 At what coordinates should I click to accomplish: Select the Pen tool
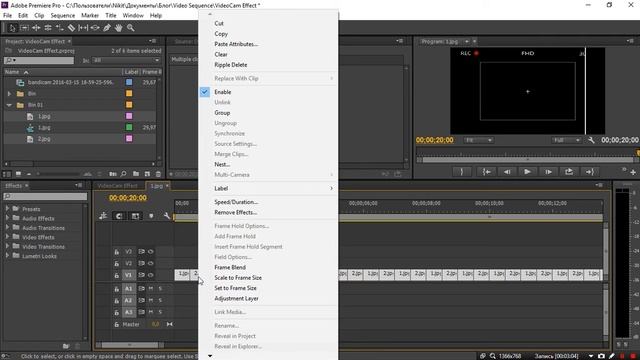[x=107, y=28]
